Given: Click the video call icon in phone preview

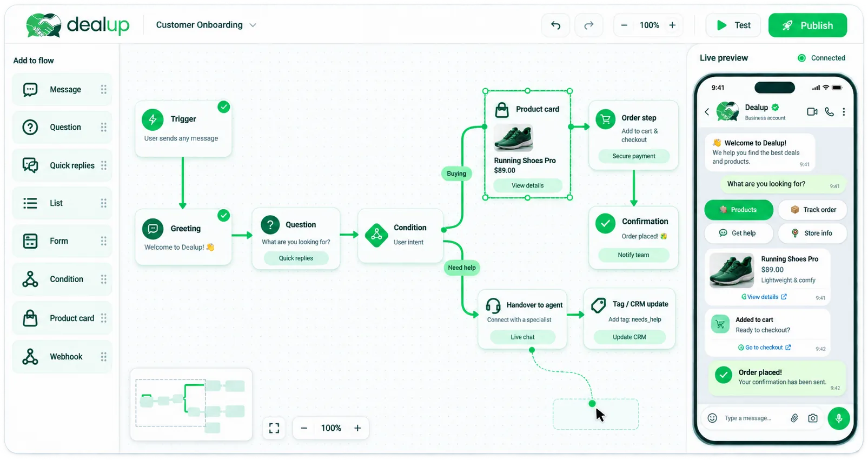Looking at the screenshot, I should tap(812, 112).
